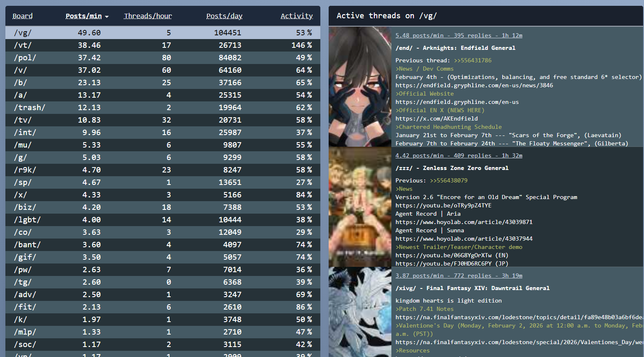Click the "Active threads on /vg/" heading

[386, 16]
